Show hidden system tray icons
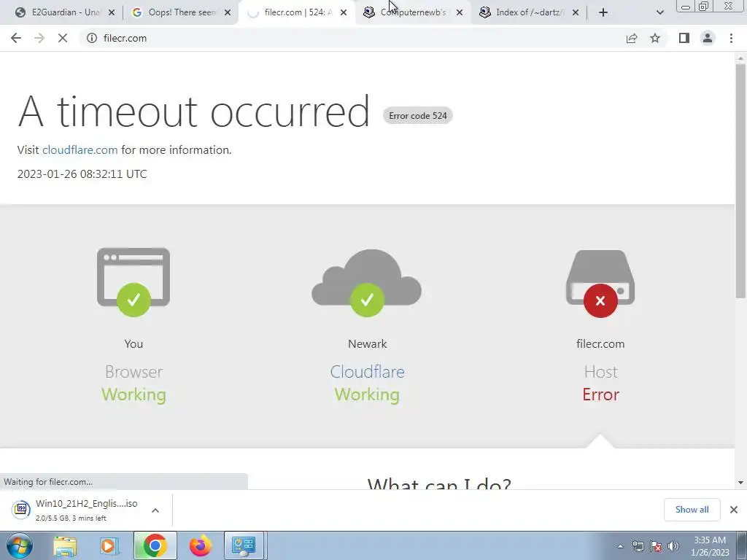 point(620,547)
